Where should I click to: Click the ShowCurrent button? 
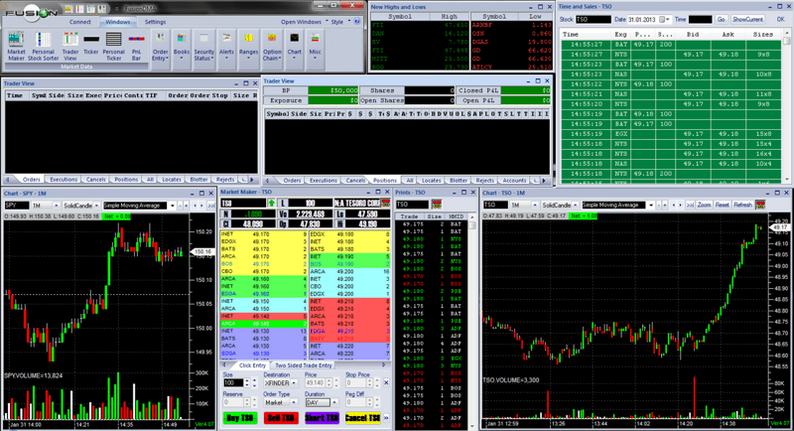[x=747, y=19]
